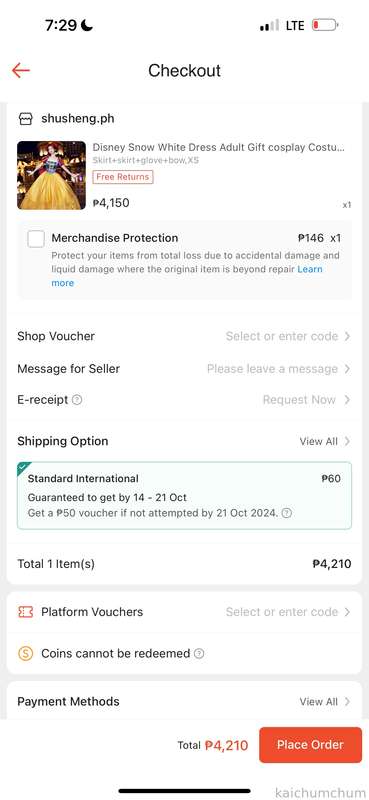369x800 pixels.
Task: View All payment methods
Action: click(325, 702)
